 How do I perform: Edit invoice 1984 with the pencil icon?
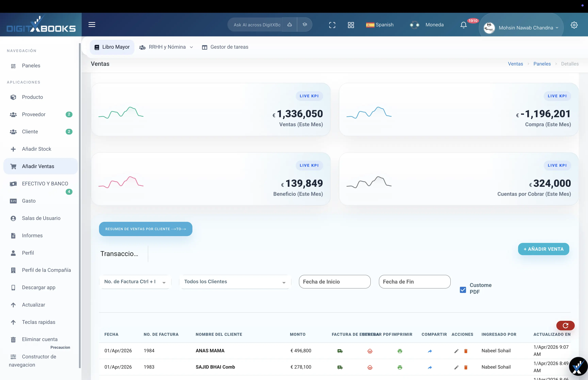tap(456, 351)
